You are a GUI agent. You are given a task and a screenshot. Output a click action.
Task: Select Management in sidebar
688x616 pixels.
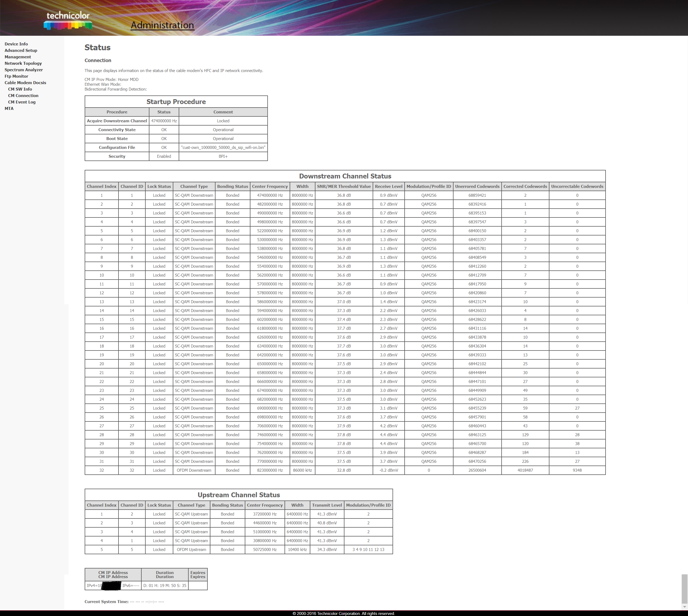click(17, 57)
